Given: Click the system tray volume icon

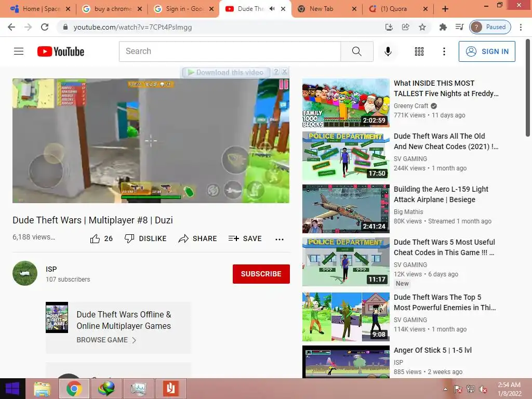Looking at the screenshot, I should click(x=483, y=389).
